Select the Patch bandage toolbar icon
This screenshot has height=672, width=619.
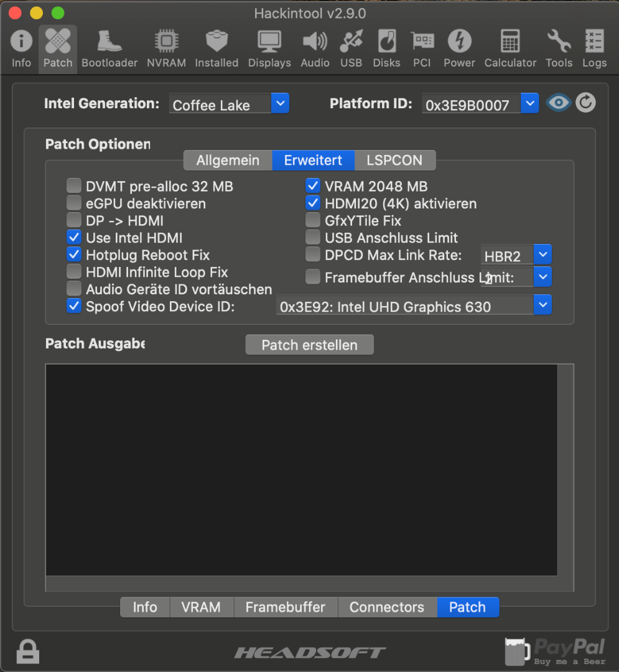58,48
